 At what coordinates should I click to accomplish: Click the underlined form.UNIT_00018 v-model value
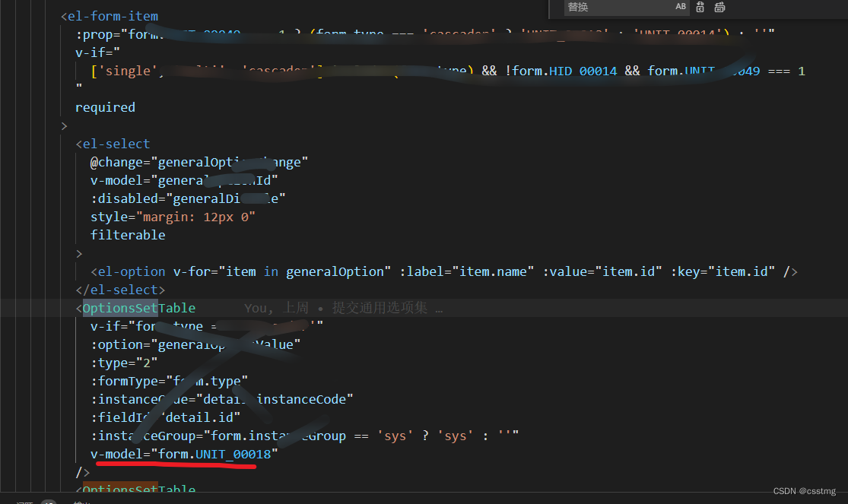pyautogui.click(x=215, y=453)
